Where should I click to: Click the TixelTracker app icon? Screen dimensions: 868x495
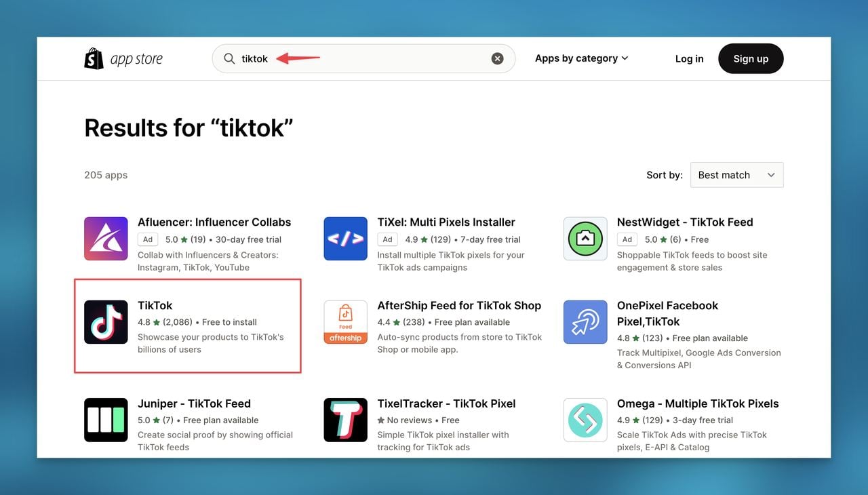pos(346,420)
